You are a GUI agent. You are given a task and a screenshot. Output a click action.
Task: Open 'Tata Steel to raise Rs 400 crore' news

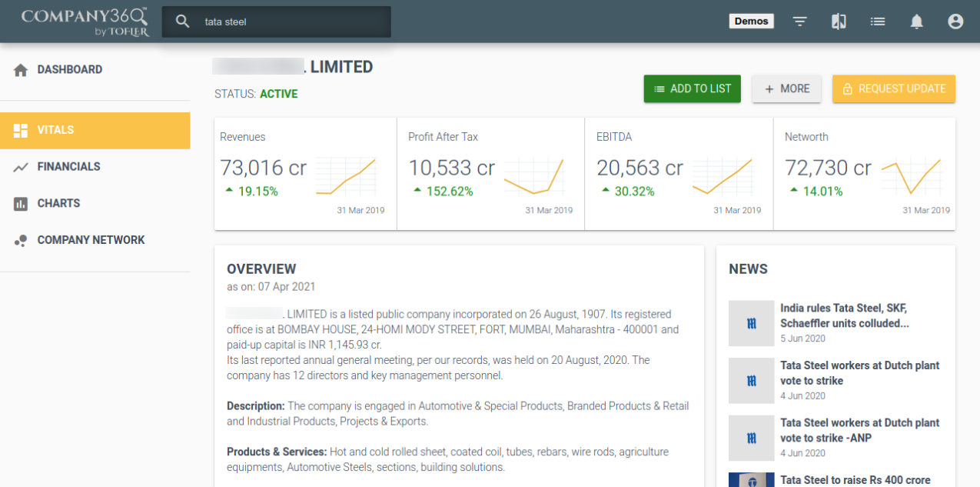click(855, 480)
